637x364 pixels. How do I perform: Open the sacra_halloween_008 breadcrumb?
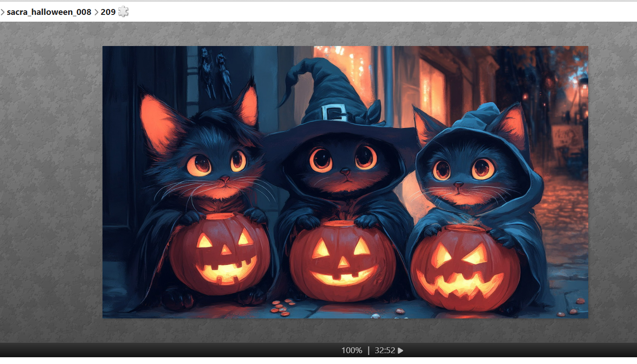(49, 12)
